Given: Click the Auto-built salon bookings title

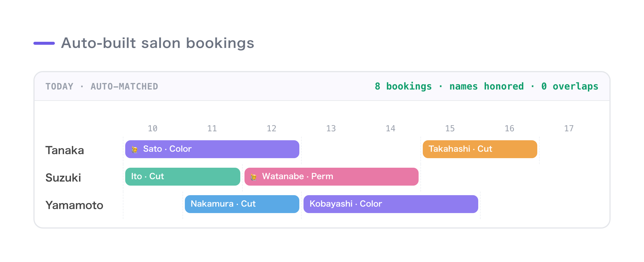Looking at the screenshot, I should 158,43.
